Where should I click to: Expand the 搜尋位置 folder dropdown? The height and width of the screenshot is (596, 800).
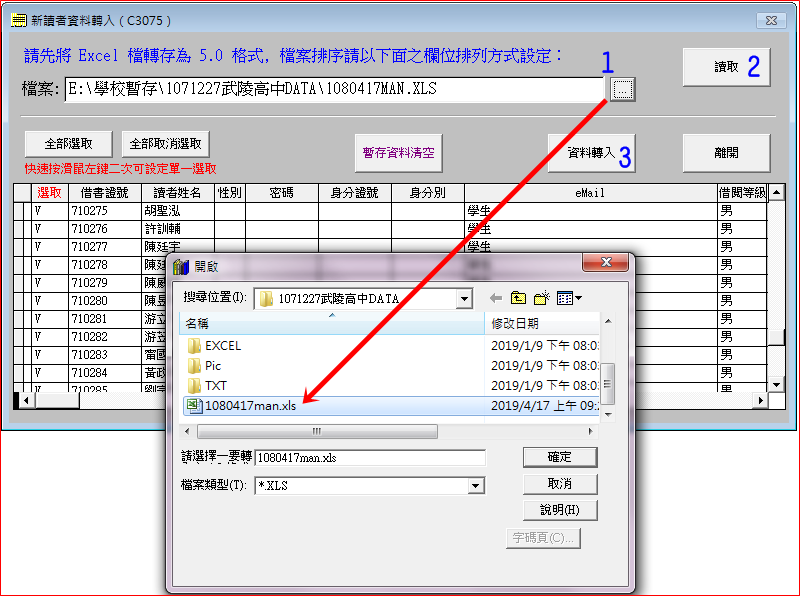(x=464, y=299)
